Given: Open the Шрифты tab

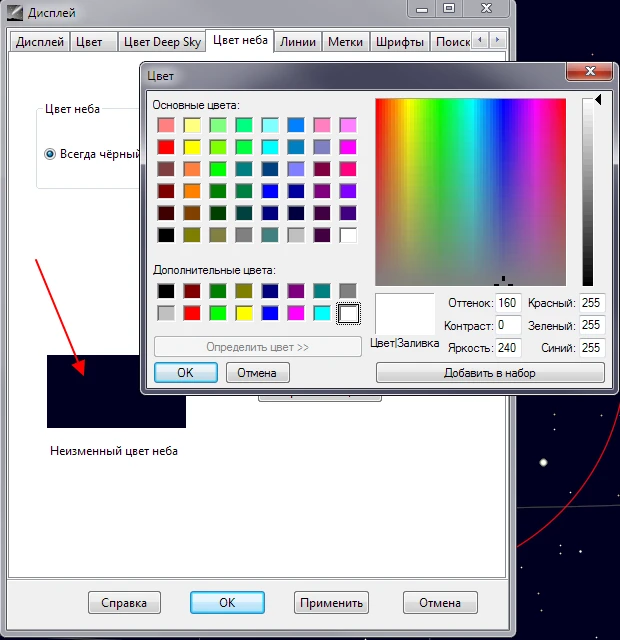Looking at the screenshot, I should click(x=400, y=42).
